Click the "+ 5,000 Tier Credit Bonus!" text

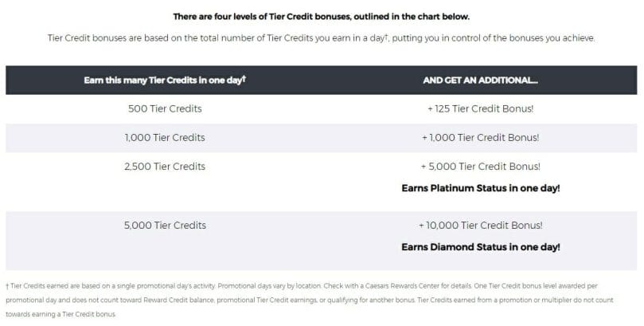(x=480, y=166)
